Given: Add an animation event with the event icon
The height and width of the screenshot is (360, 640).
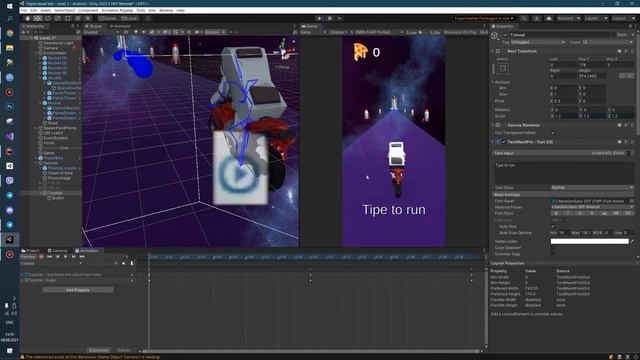Looking at the screenshot, I should coord(132,264).
